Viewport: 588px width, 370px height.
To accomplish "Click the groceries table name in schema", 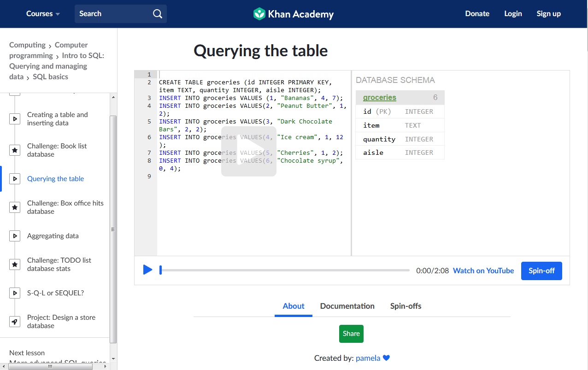I will tap(380, 98).
